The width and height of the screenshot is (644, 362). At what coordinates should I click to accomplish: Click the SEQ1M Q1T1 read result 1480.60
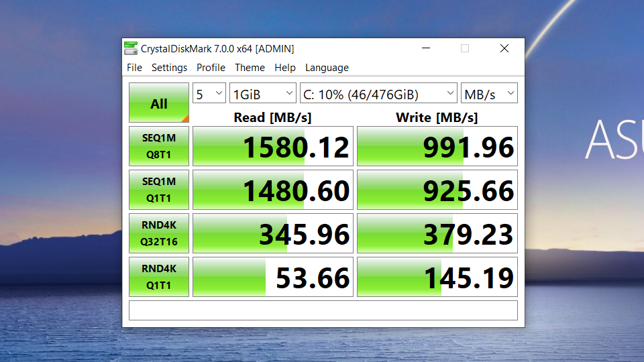(x=273, y=190)
